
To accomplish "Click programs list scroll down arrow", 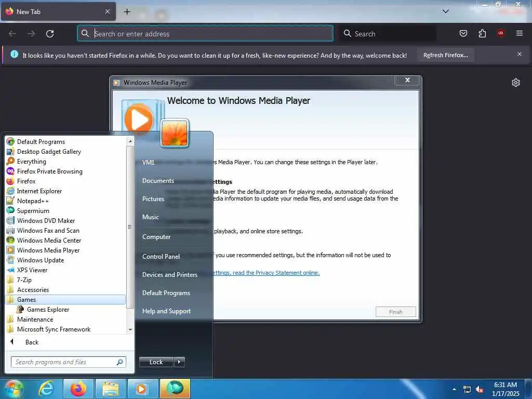I will coord(130,330).
